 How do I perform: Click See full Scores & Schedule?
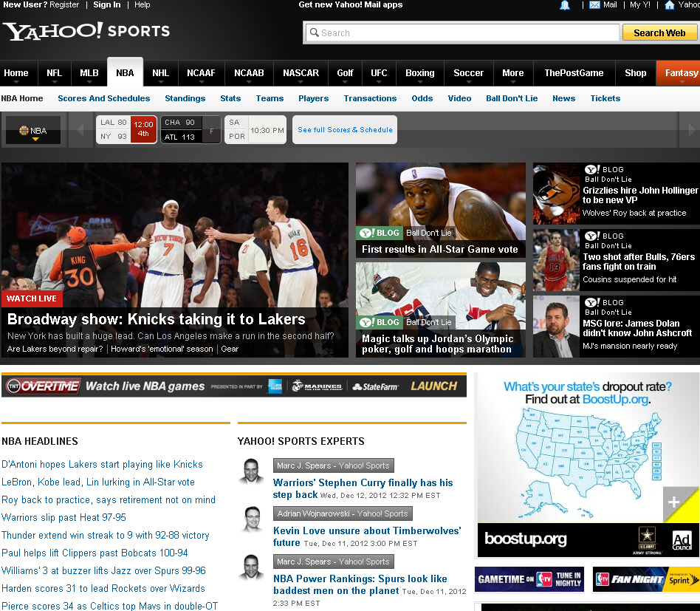pyautogui.click(x=345, y=129)
